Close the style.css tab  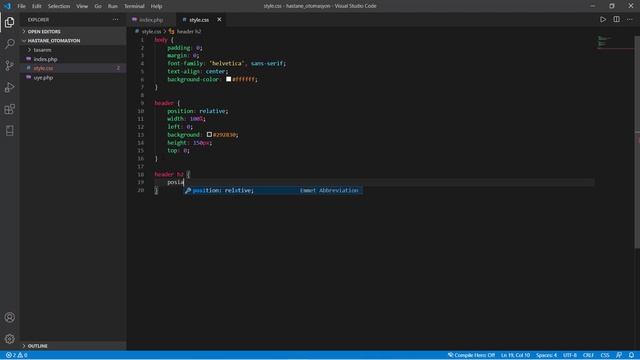tap(219, 20)
